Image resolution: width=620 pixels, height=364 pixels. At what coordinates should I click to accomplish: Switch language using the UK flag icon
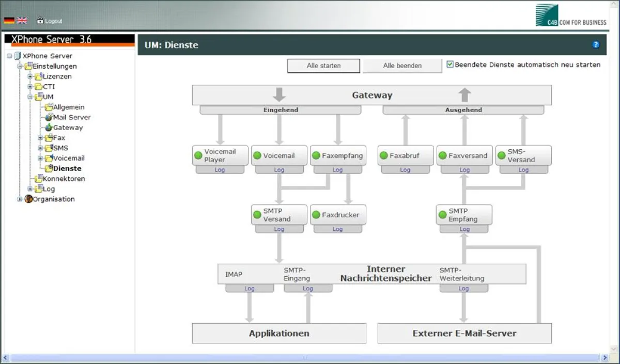point(22,21)
